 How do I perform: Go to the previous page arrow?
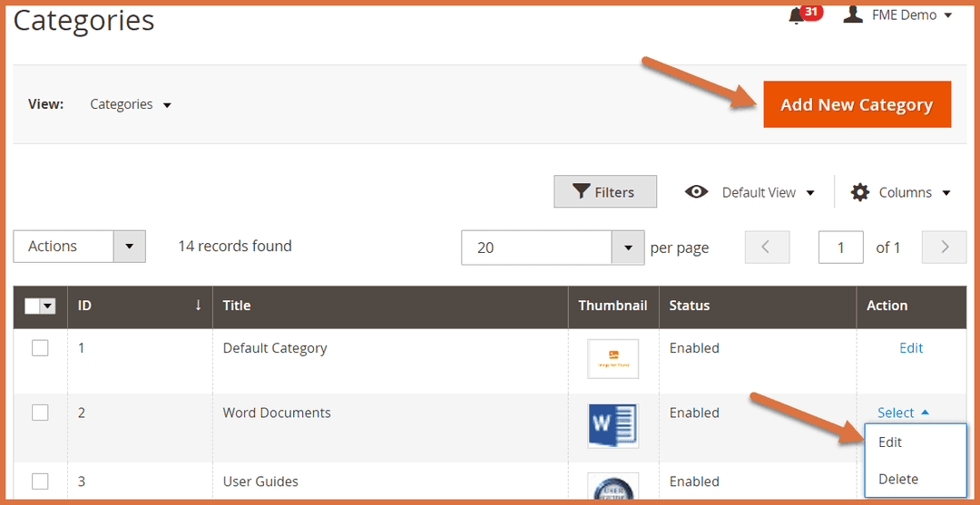pos(767,248)
